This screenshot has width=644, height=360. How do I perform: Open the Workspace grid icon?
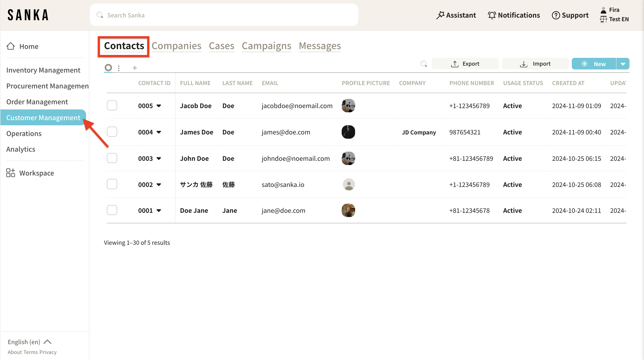pos(11,173)
